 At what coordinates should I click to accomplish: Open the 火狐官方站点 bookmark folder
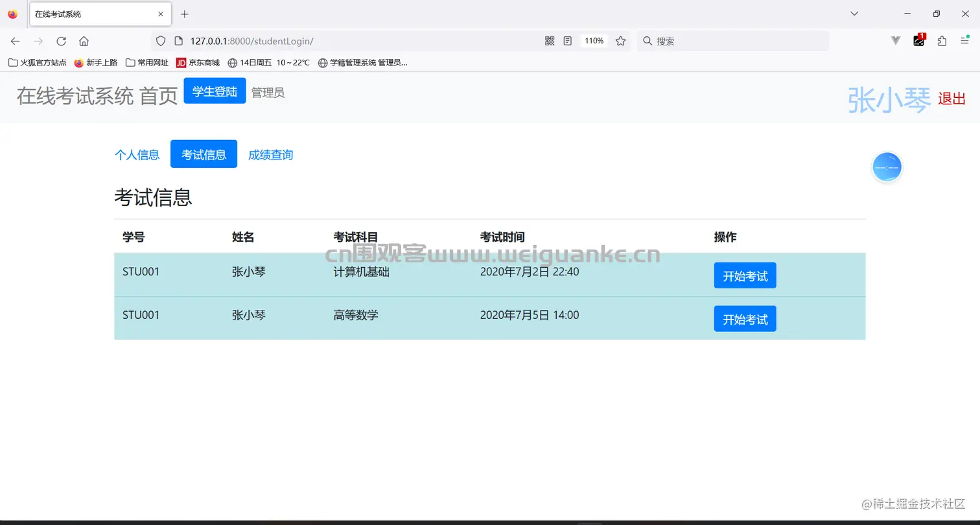[x=37, y=63]
